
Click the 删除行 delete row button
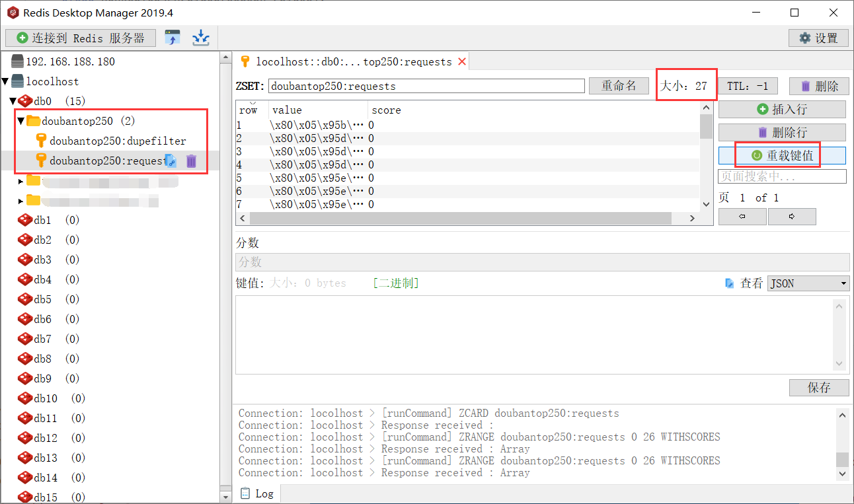[782, 132]
